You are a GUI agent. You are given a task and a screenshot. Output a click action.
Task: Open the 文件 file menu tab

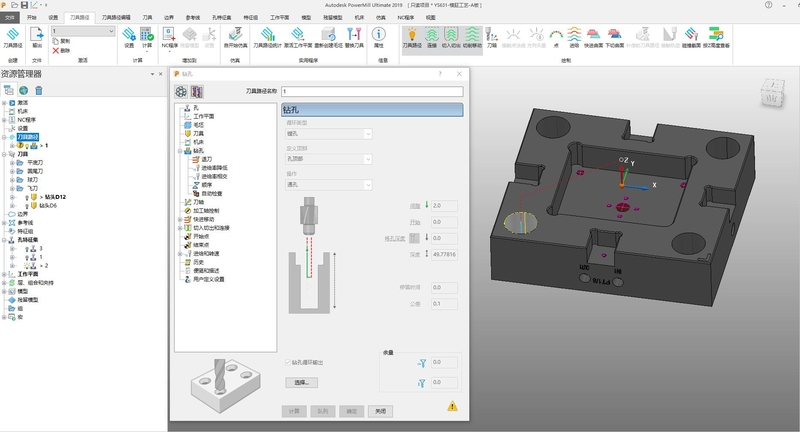pyautogui.click(x=10, y=17)
